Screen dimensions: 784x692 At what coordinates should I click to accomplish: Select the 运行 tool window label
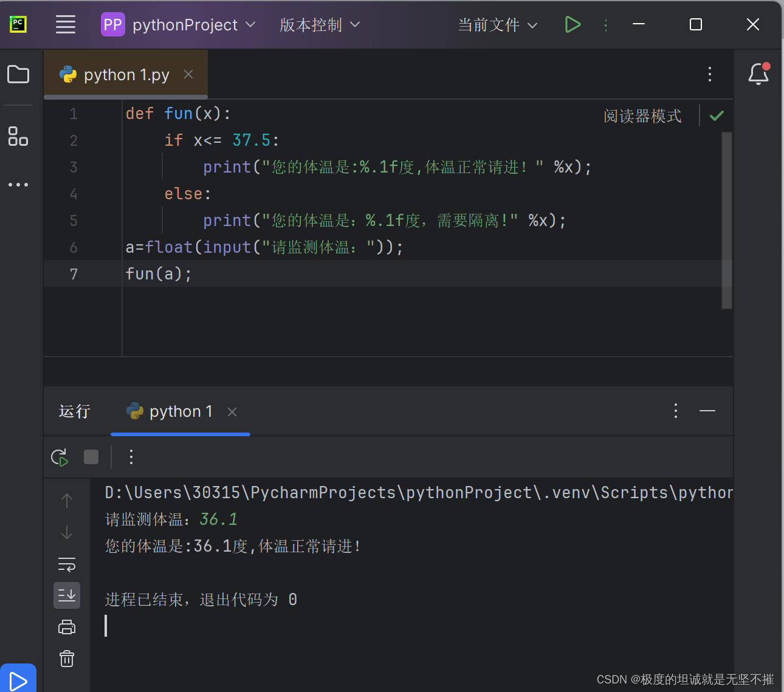(x=75, y=411)
